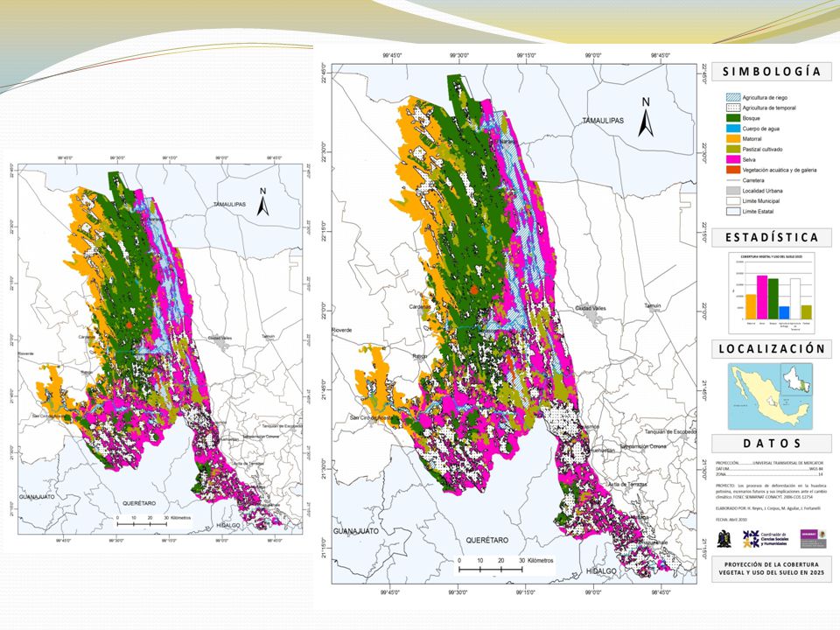Click the San Luis Potosí inset in location map
The image size is (840, 630).
(796, 379)
